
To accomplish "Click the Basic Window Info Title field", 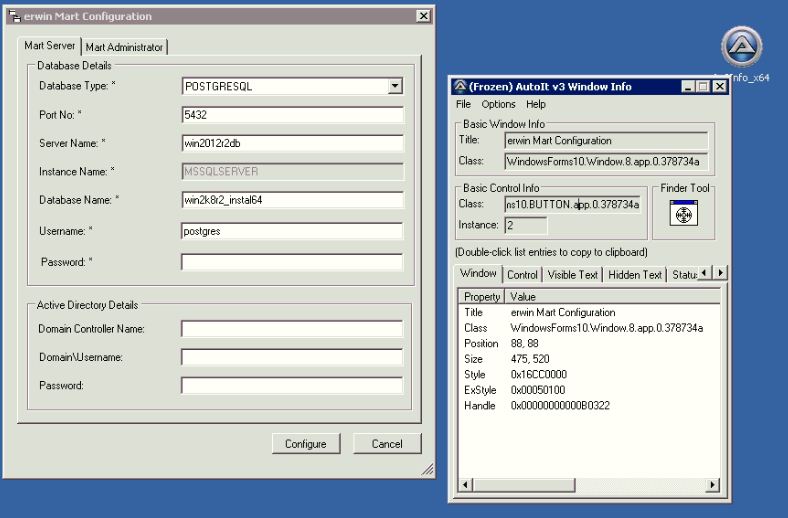I will [606, 141].
